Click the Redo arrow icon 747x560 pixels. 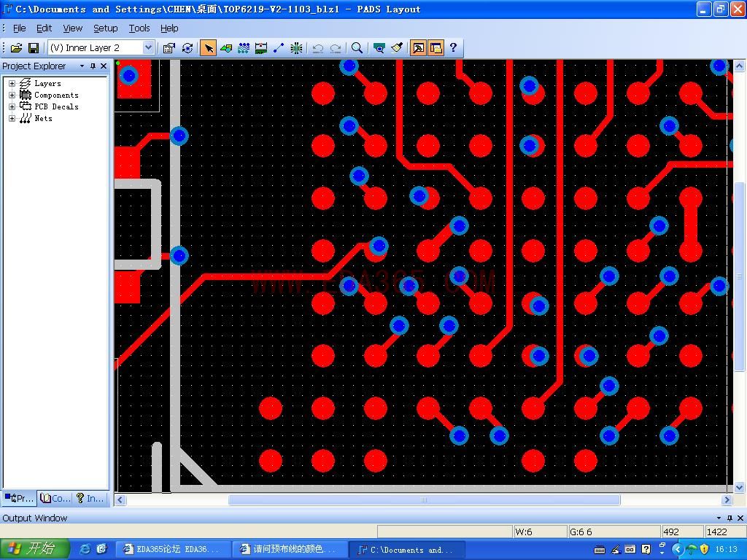point(336,48)
